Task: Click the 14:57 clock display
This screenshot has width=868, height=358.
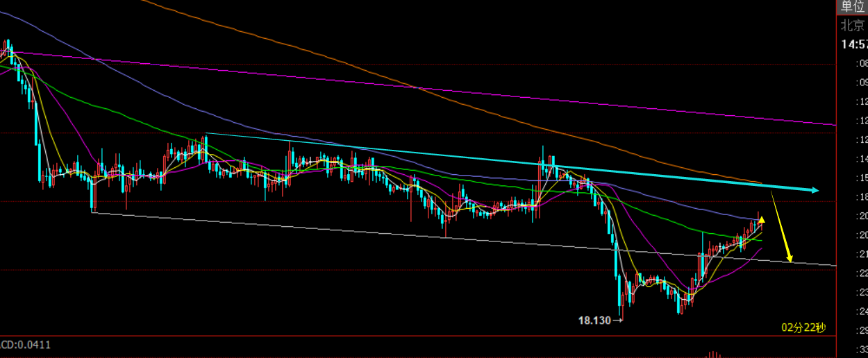Action: click(854, 44)
